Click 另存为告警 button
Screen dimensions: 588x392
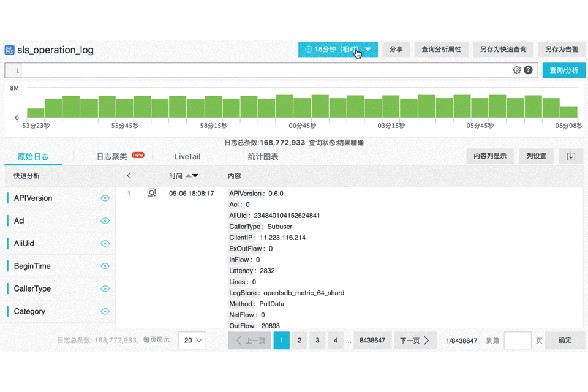(x=562, y=49)
